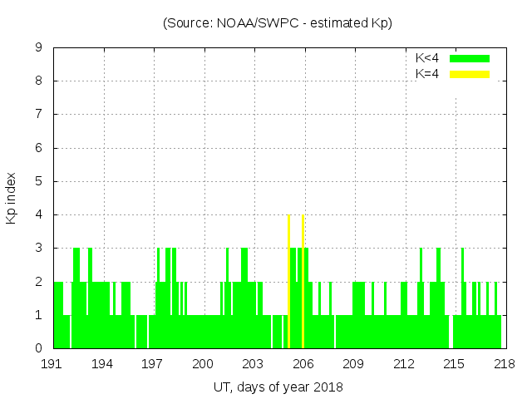Image resolution: width=532 pixels, height=399 pixels.
Task: Click the first yellow Kp=4 bar
Action: click(x=288, y=283)
